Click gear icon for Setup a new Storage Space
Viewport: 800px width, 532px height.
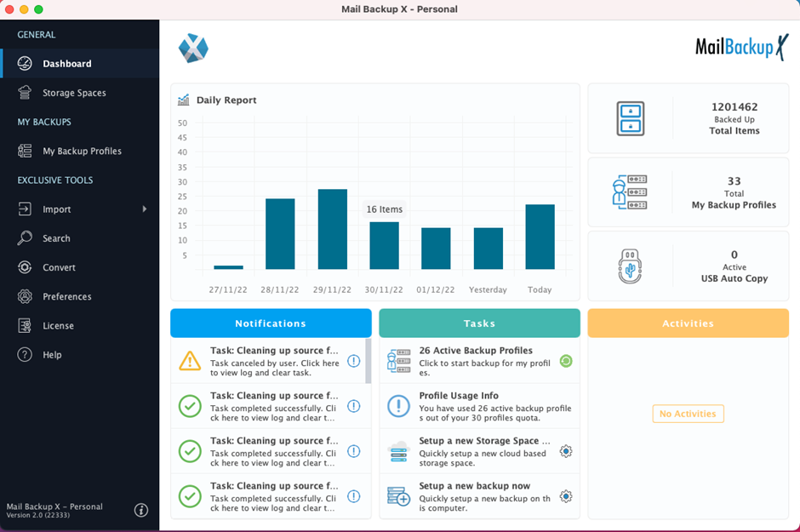(566, 451)
